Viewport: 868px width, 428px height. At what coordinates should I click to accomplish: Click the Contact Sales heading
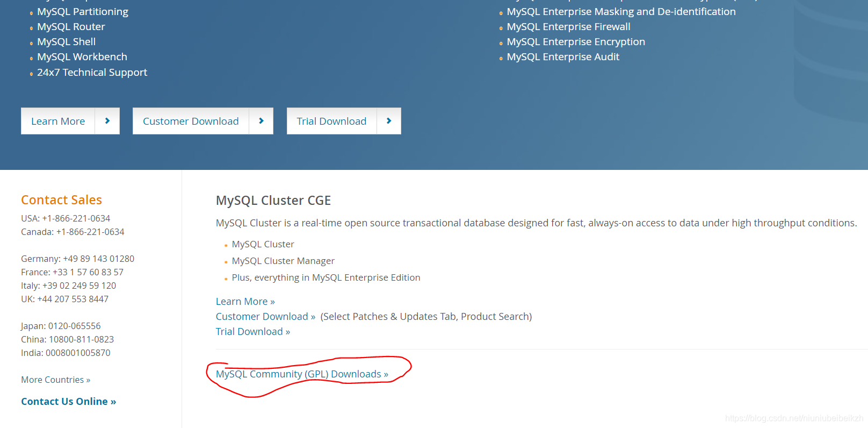[x=61, y=200]
